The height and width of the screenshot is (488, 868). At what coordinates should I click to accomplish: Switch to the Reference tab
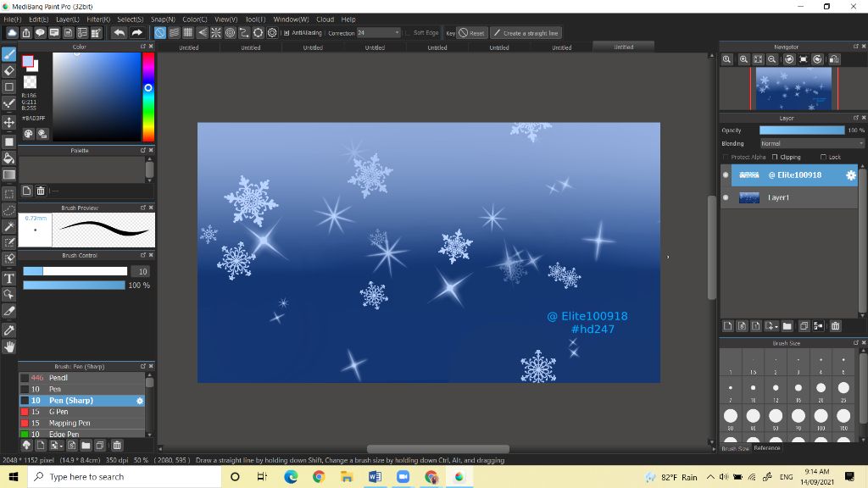click(766, 448)
